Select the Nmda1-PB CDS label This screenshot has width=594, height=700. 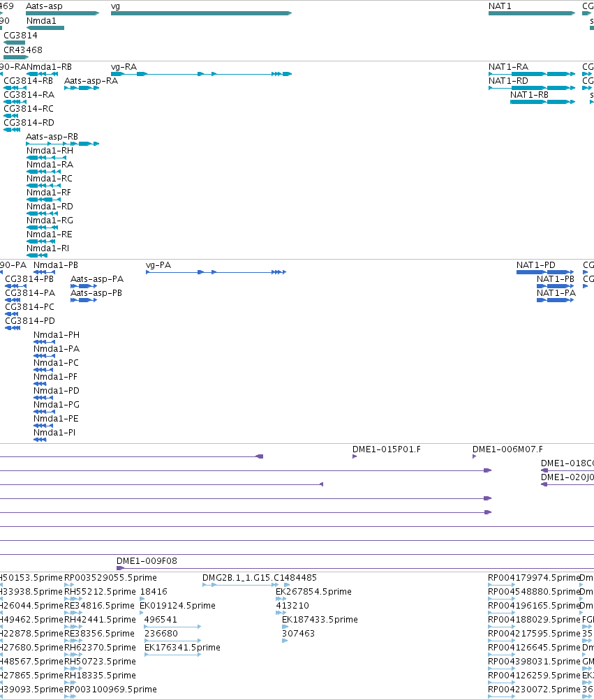[x=56, y=265]
